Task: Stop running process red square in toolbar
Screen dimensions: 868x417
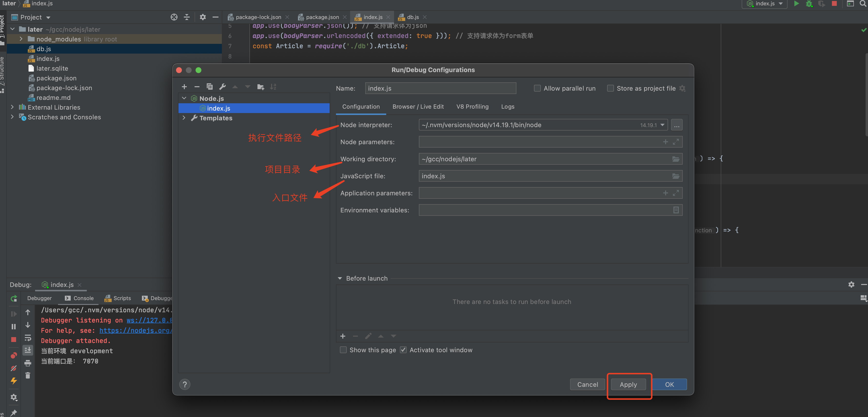Action: tap(834, 4)
